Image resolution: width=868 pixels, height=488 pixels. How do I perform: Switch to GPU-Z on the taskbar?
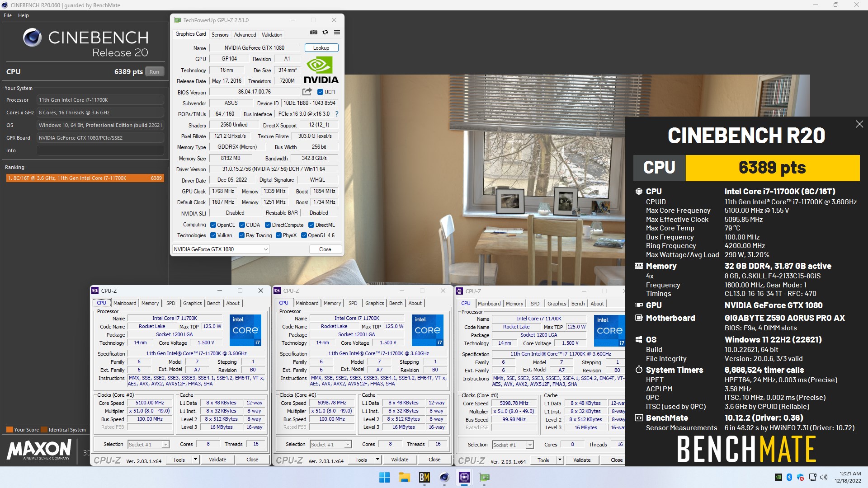point(484,477)
